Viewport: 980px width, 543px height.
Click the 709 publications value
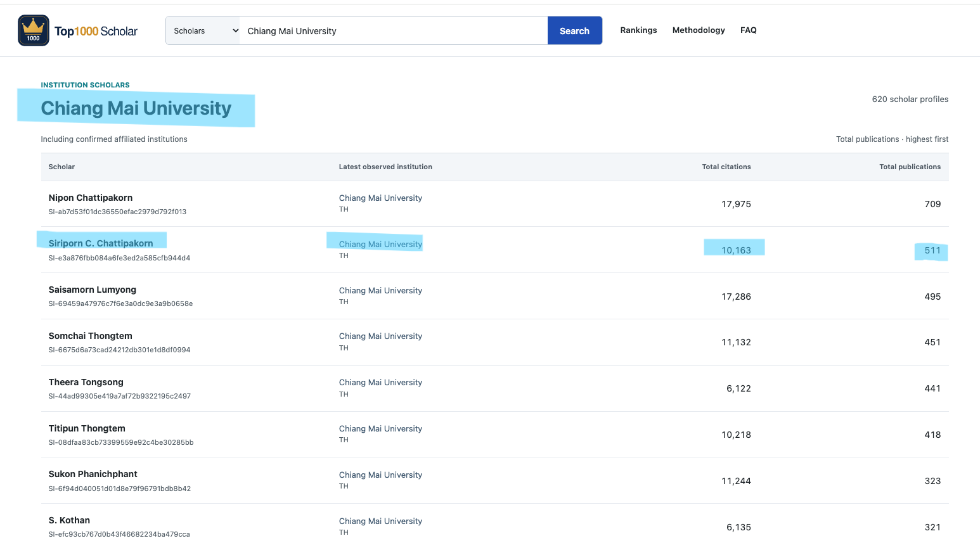932,204
